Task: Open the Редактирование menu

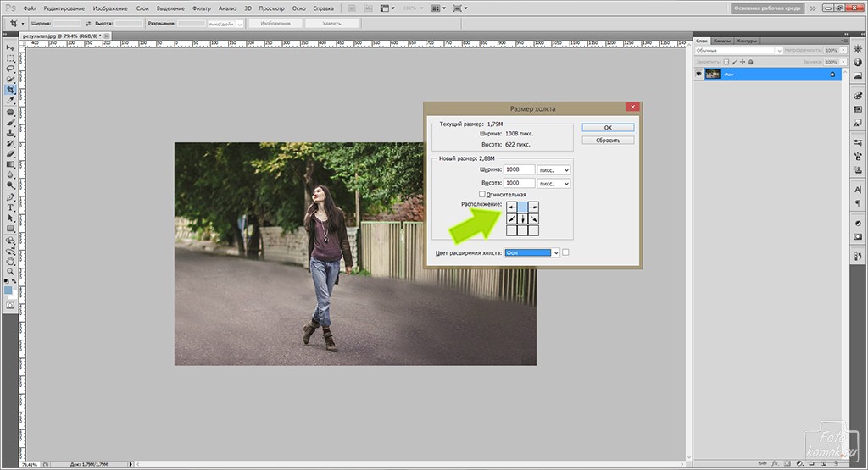Action: pos(64,8)
